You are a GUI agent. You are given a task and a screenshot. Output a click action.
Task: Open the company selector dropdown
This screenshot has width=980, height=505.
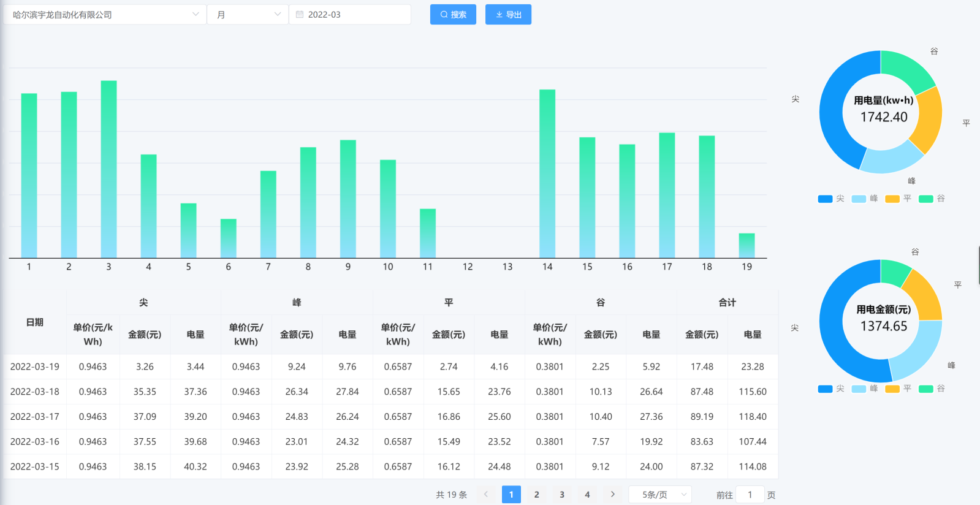[x=105, y=14]
